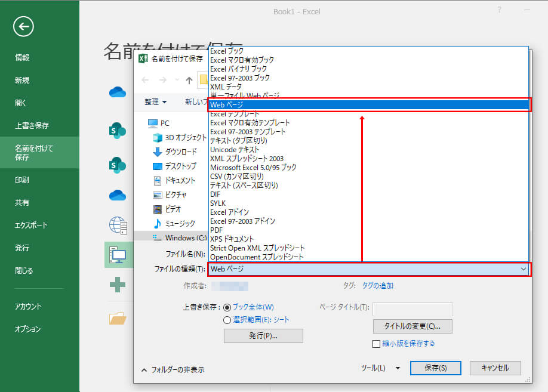This screenshot has width=548, height=392.
Task: Click the up-one-level arrow in dialog
Action: click(x=189, y=81)
